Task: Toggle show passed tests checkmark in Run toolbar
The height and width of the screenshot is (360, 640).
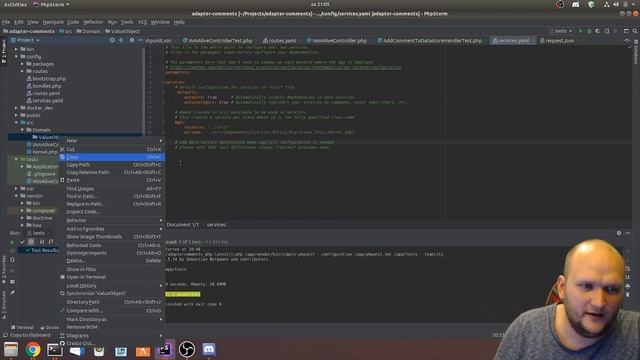Action: click(22, 242)
